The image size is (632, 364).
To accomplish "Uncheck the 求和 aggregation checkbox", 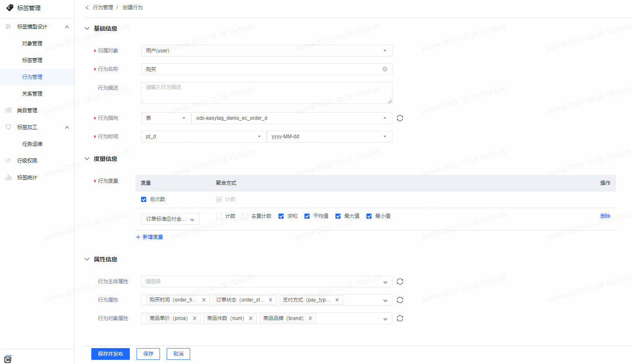I will pyautogui.click(x=281, y=216).
